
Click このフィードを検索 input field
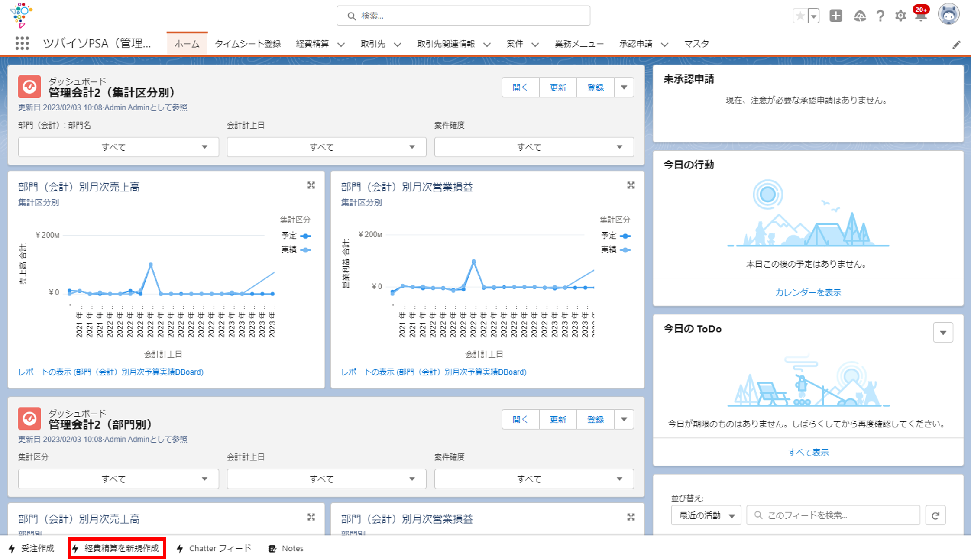[833, 515]
